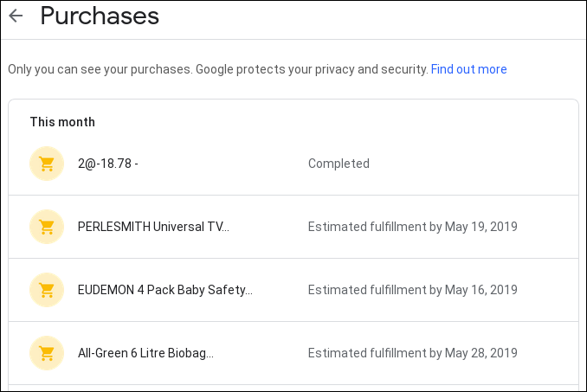Select the cart icon for EUDEMON Baby Safety
The width and height of the screenshot is (587, 392).
(47, 290)
